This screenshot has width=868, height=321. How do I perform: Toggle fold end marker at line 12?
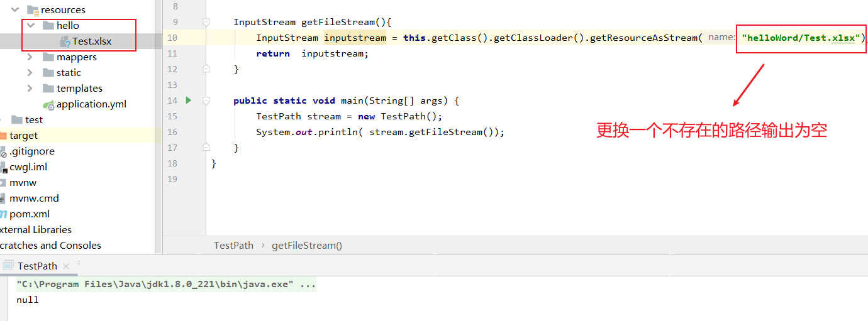[206, 69]
